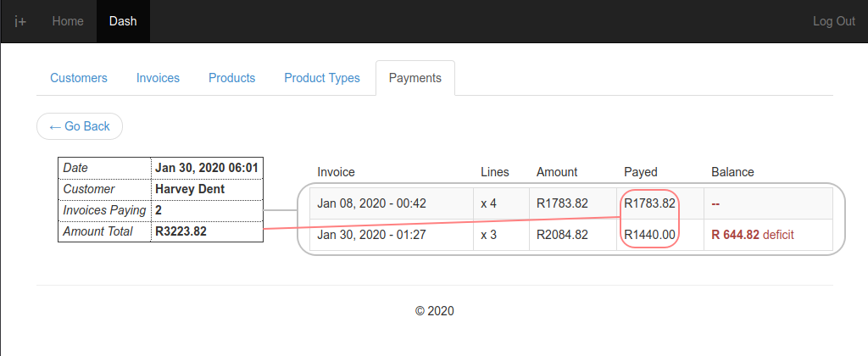
Task: Select the Payments tab
Action: click(415, 78)
